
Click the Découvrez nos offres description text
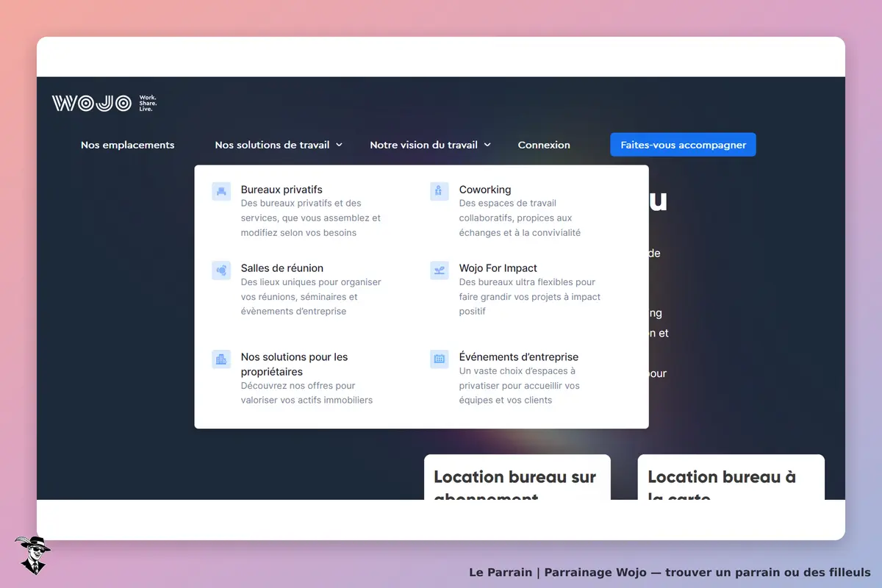[306, 392]
